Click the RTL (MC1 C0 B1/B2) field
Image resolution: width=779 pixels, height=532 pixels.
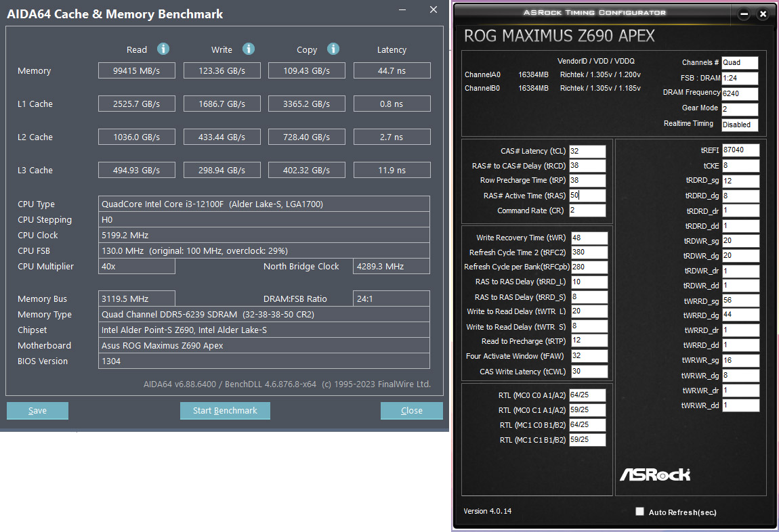[x=587, y=425]
